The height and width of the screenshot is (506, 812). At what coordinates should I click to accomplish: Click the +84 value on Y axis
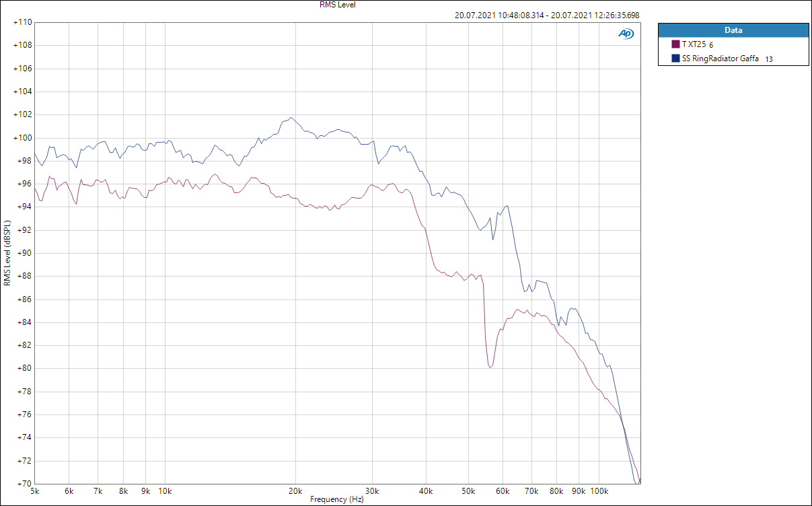(24, 322)
